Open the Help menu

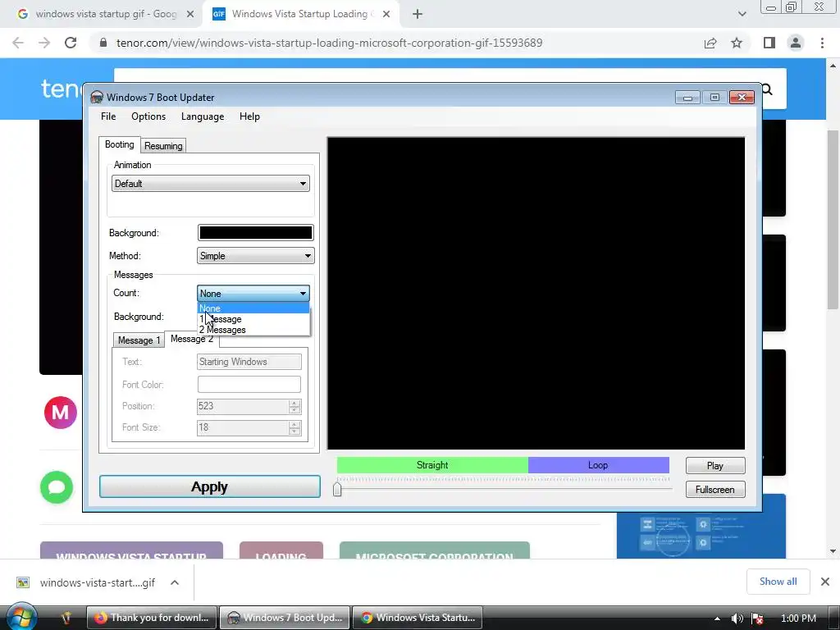pos(249,116)
